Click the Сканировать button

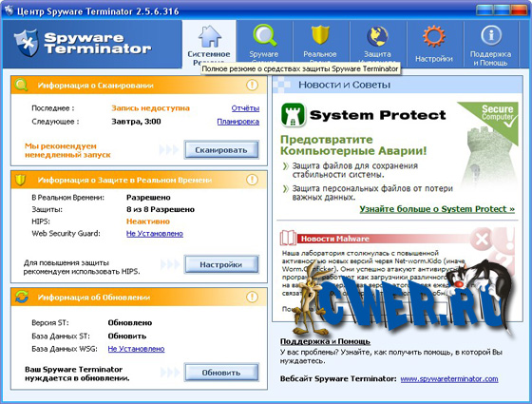(x=221, y=150)
